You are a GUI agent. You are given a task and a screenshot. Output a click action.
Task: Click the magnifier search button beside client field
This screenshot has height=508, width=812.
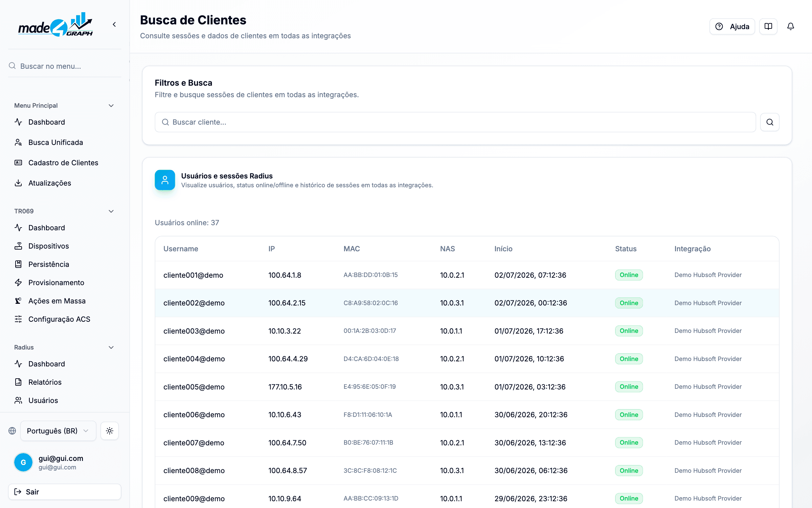pyautogui.click(x=770, y=122)
